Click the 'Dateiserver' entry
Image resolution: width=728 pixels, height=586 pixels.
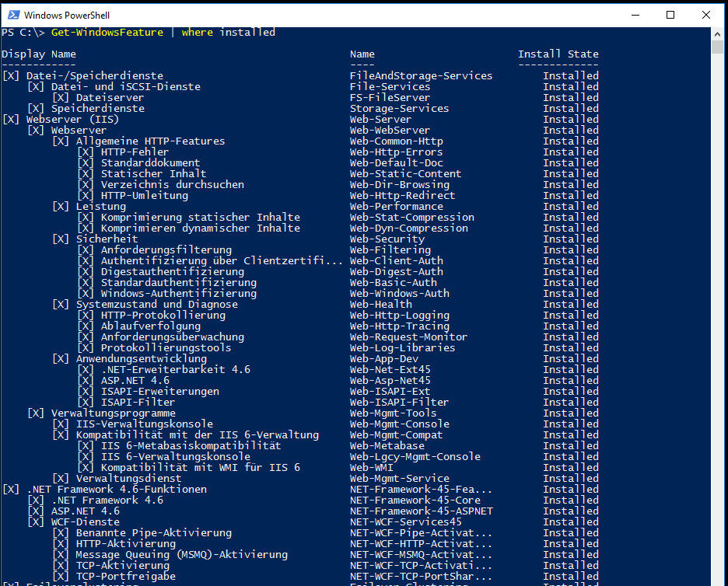click(110, 97)
